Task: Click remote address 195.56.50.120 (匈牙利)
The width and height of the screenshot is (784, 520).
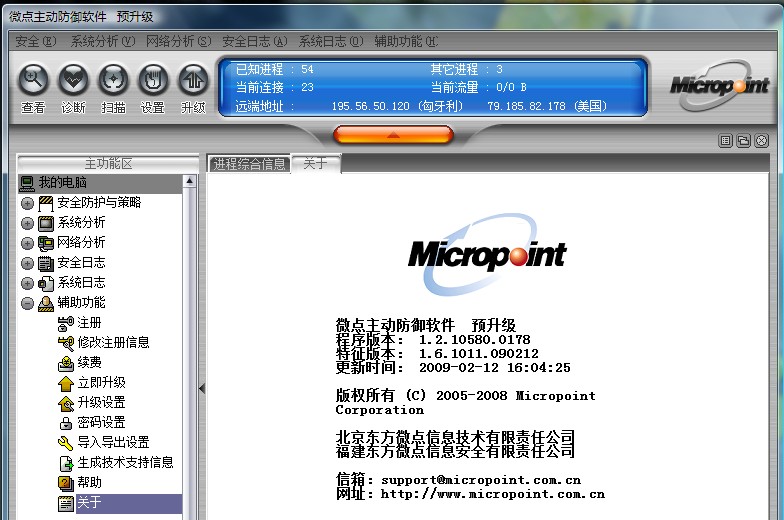Action: click(x=398, y=106)
